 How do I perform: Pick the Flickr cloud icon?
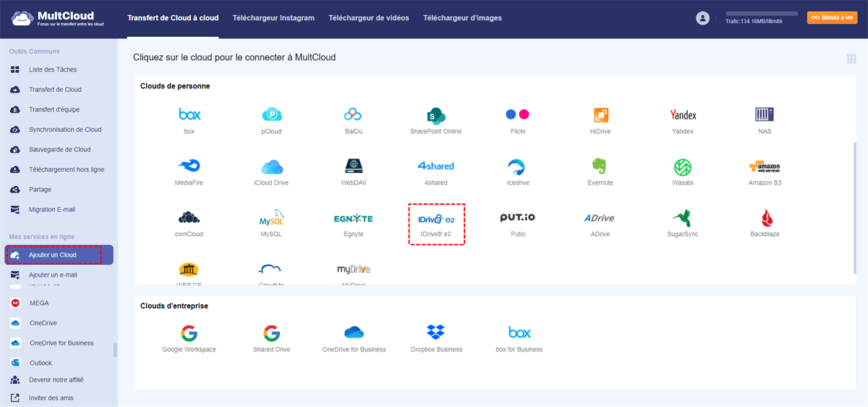[518, 119]
